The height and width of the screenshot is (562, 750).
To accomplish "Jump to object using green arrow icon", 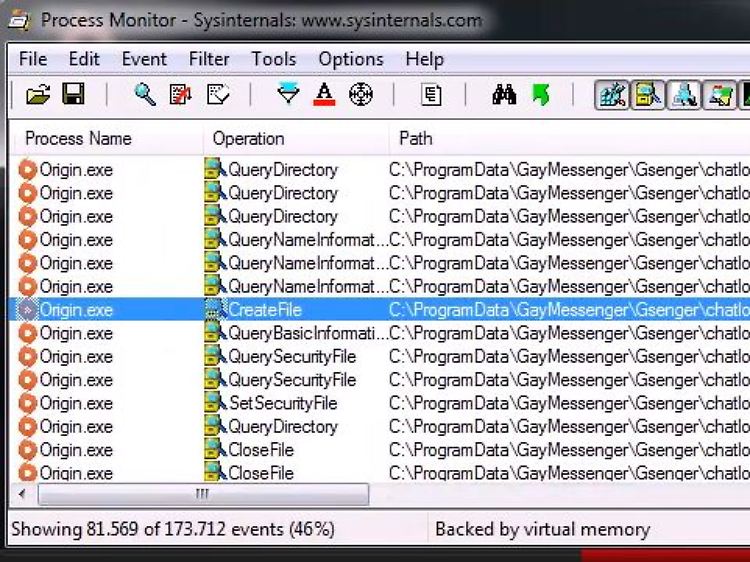I will coord(541,94).
